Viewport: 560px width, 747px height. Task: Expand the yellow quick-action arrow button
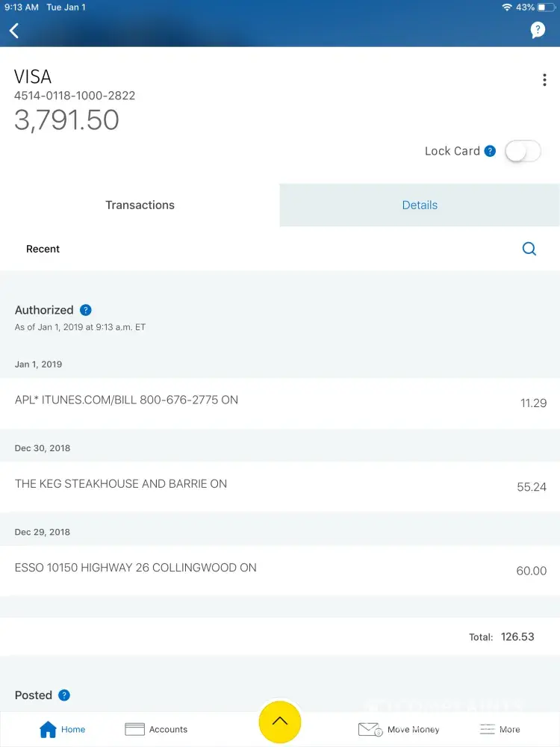[280, 722]
